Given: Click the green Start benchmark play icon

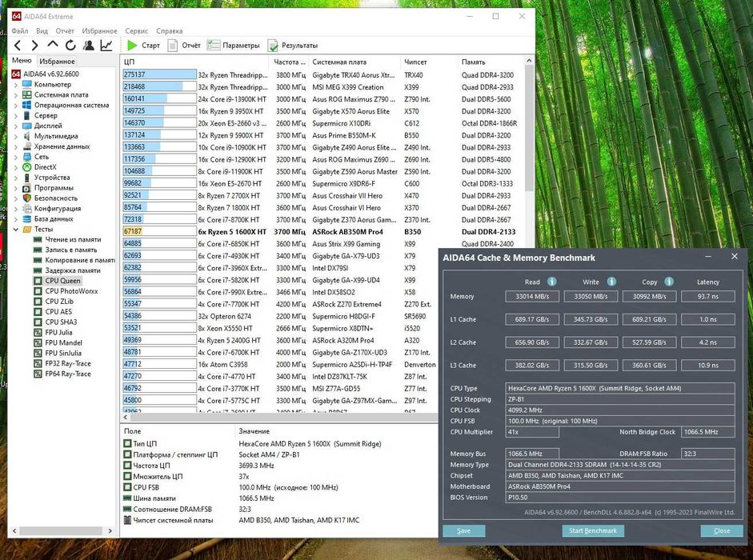Looking at the screenshot, I should click(132, 46).
